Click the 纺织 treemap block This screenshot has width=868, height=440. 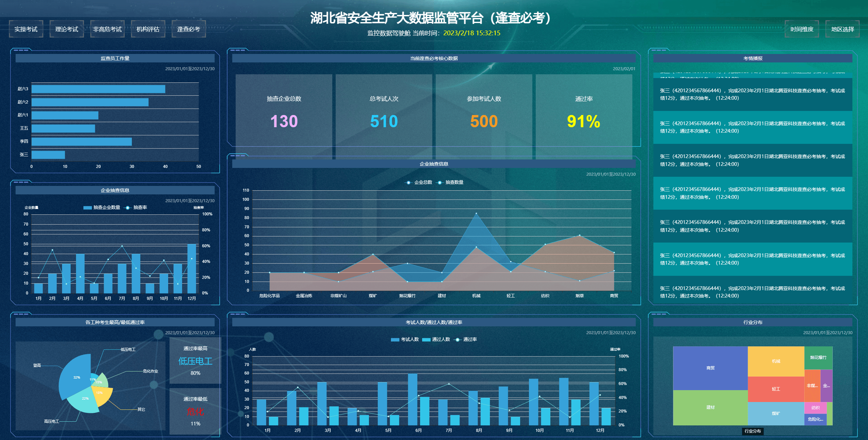point(815,408)
